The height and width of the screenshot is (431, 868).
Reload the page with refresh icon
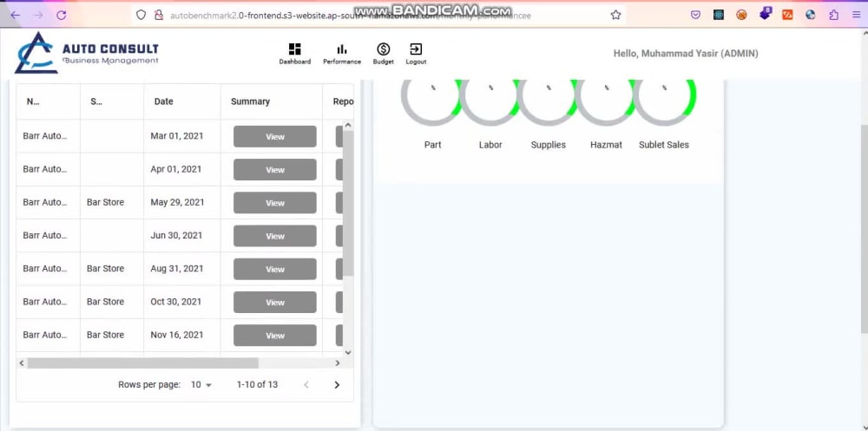pos(62,15)
